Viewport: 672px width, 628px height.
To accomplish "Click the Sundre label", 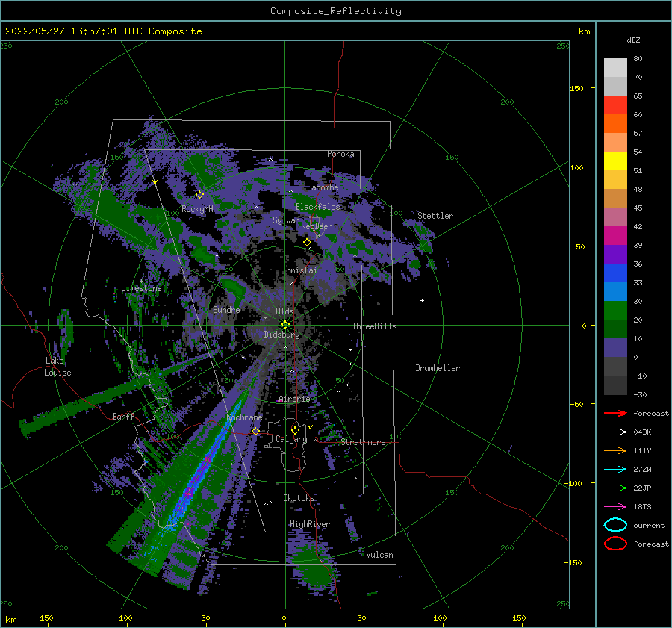I will pos(226,309).
